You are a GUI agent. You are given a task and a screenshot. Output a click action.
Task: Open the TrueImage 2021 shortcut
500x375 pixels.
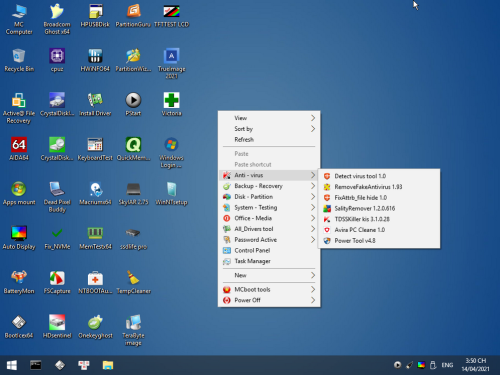pyautogui.click(x=171, y=64)
